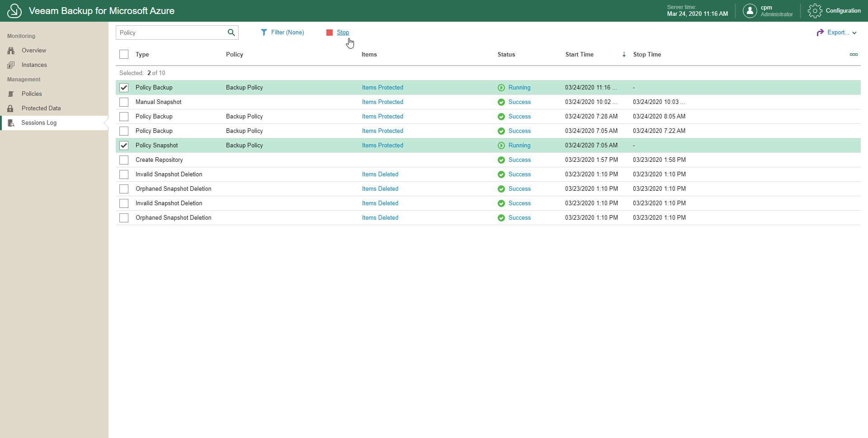Click the Veeam logo icon
Image resolution: width=868 pixels, height=438 pixels.
pyautogui.click(x=14, y=11)
